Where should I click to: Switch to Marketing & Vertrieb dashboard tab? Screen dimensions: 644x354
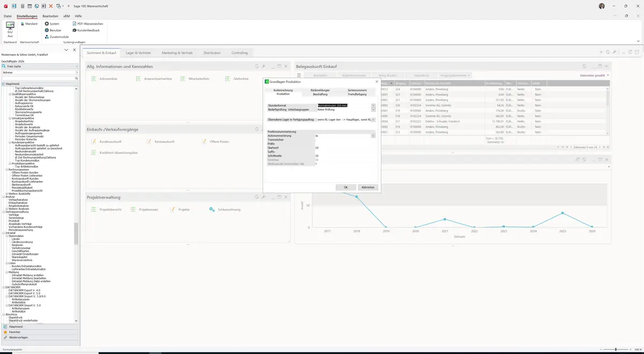(x=177, y=53)
